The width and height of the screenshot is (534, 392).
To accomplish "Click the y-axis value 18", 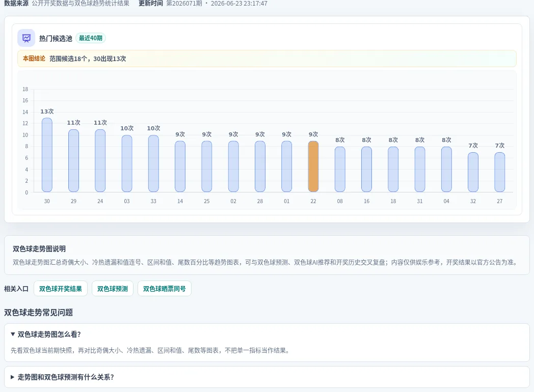I will coord(25,89).
